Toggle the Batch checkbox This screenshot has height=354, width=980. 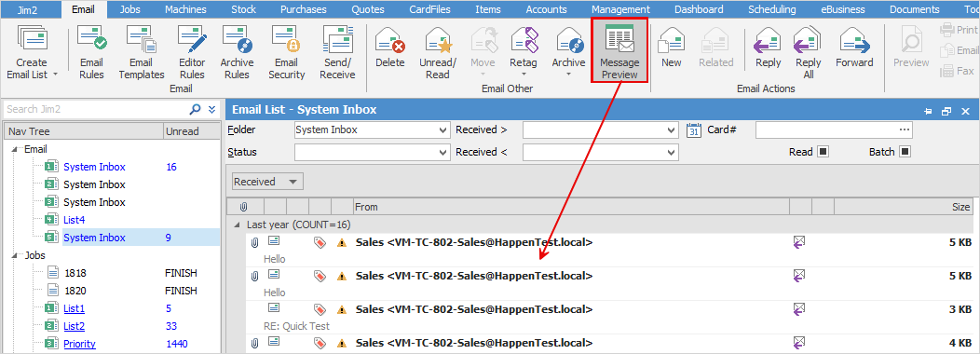pos(905,151)
